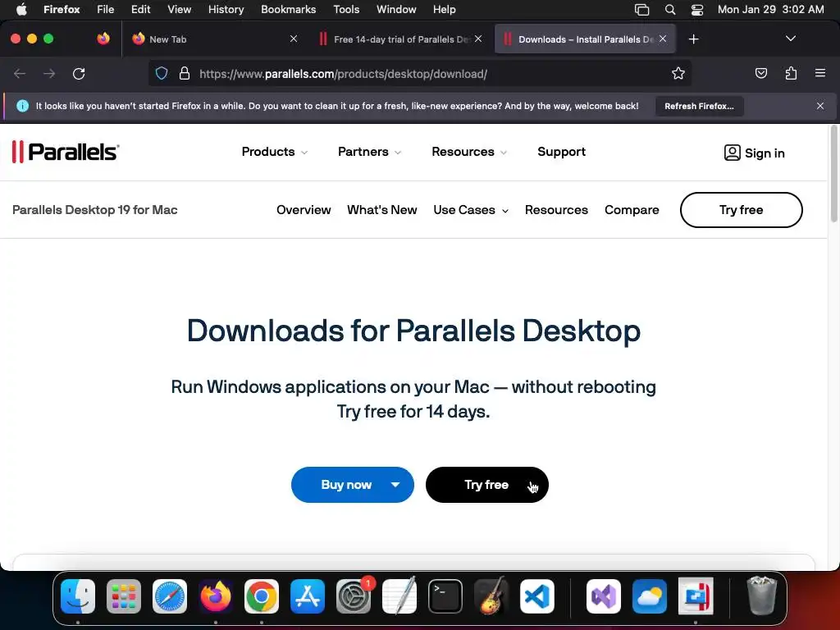Click the forward navigation arrow
The width and height of the screenshot is (840, 630).
pyautogui.click(x=49, y=73)
